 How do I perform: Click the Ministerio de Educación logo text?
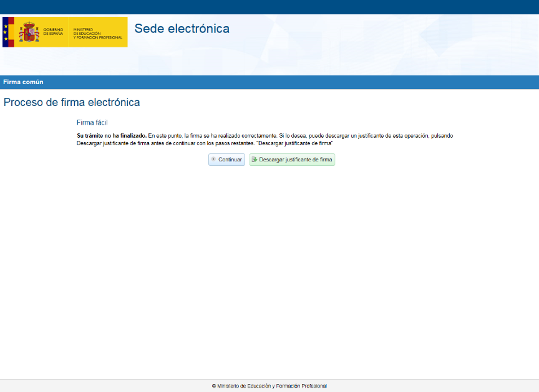[97, 32]
